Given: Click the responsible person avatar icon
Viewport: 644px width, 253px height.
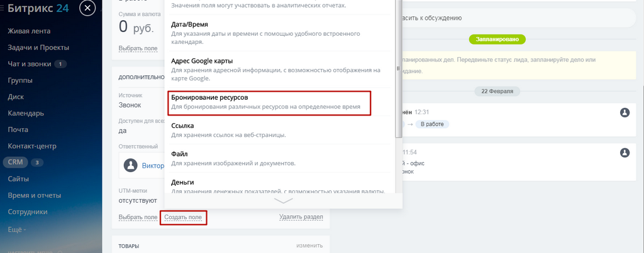Looking at the screenshot, I should [131, 166].
